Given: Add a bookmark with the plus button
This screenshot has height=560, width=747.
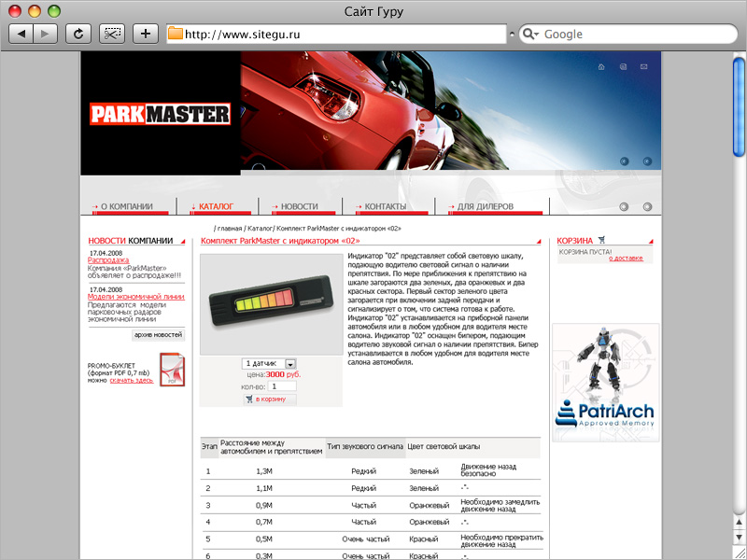Looking at the screenshot, I should [x=146, y=34].
